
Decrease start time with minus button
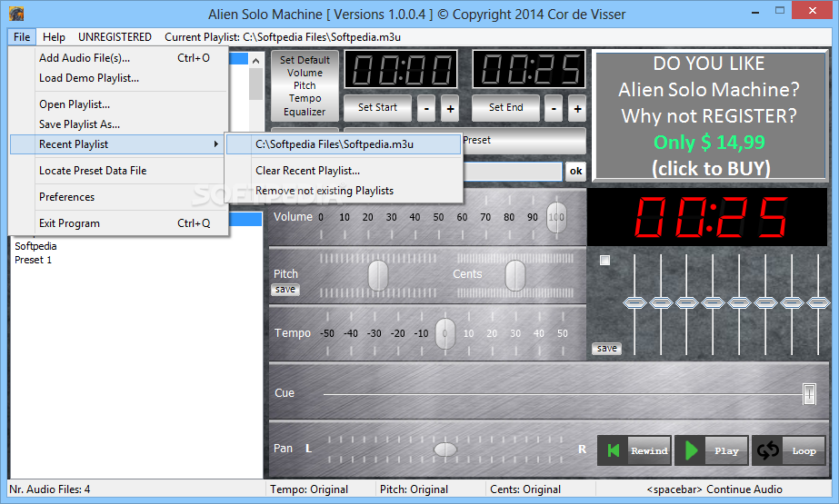[x=426, y=109]
